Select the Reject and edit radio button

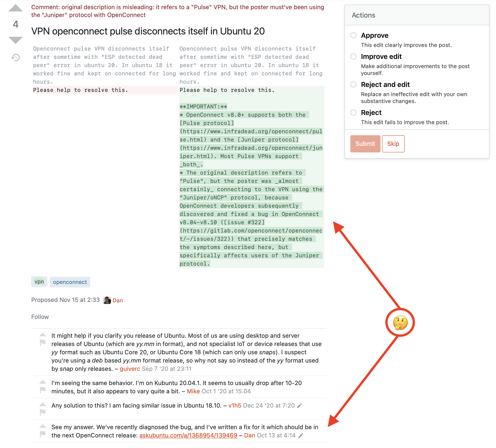tap(353, 84)
